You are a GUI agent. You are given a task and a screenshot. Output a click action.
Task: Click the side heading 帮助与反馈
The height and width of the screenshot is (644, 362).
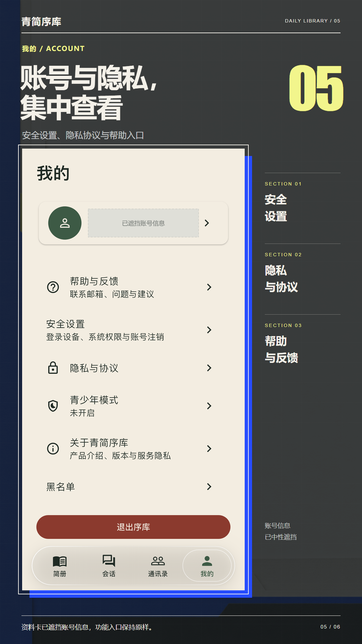[281, 350]
